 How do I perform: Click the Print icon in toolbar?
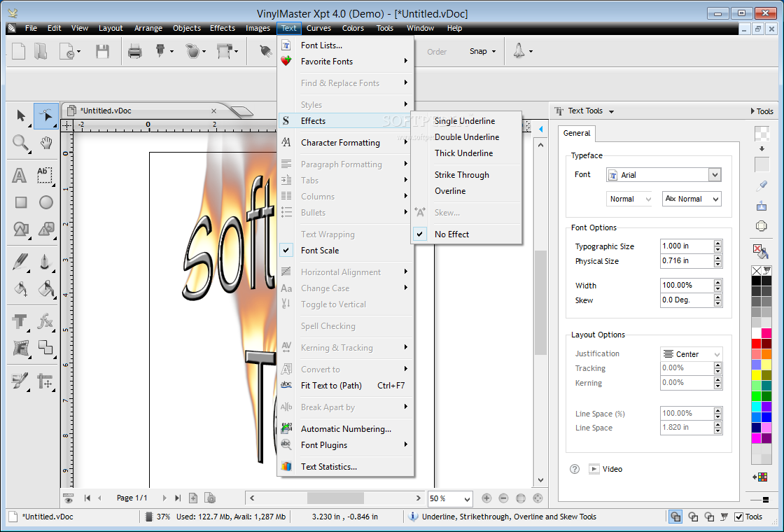coord(135,51)
